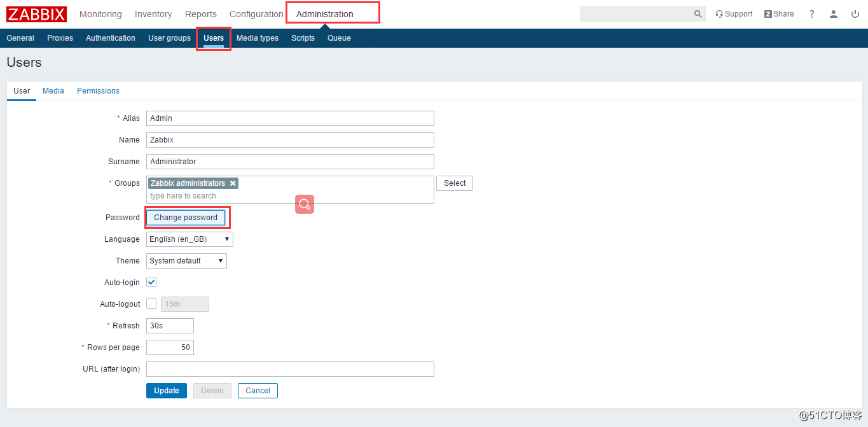
Task: Open the search magnifier in the search bar
Action: (698, 13)
